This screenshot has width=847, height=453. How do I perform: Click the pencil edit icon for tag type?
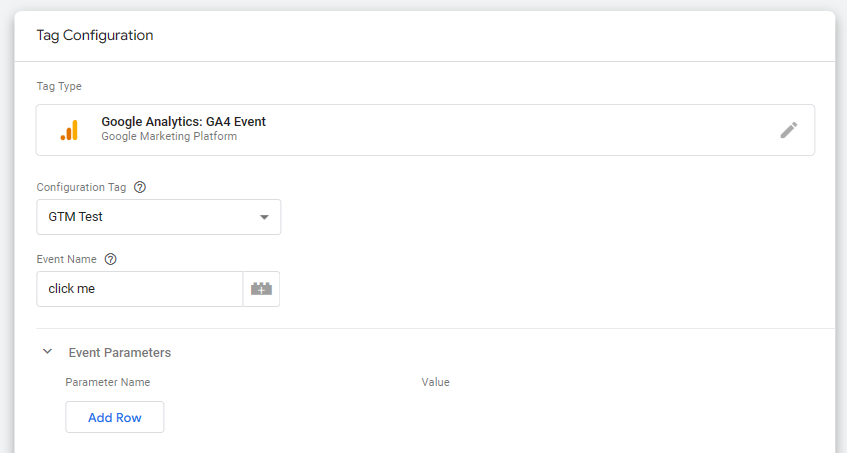pyautogui.click(x=789, y=130)
